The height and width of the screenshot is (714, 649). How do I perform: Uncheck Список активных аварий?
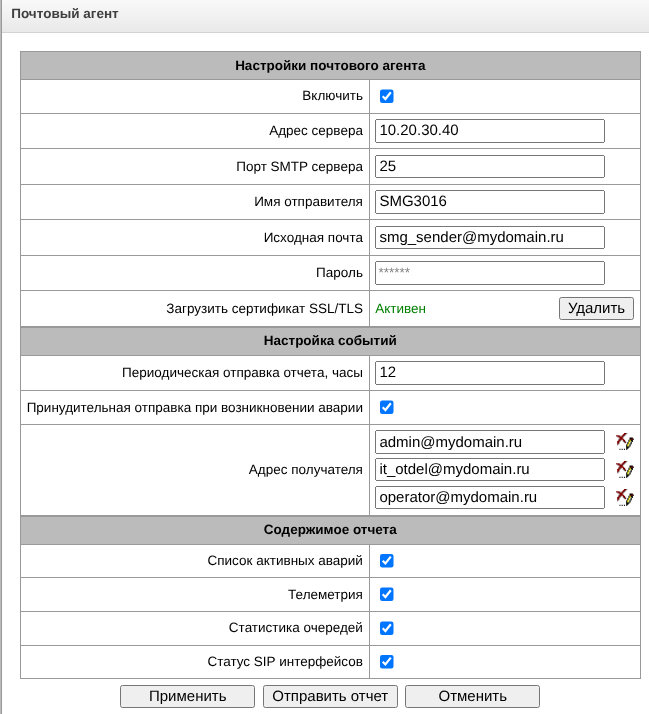(387, 561)
